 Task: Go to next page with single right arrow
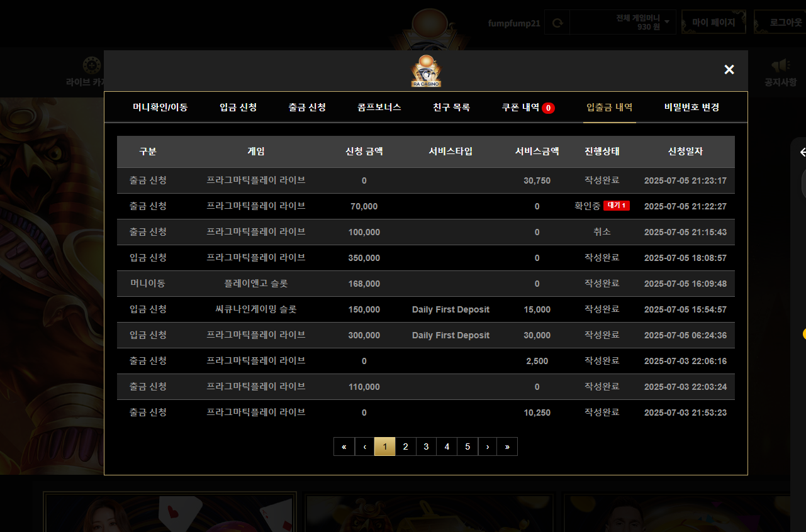(487, 446)
